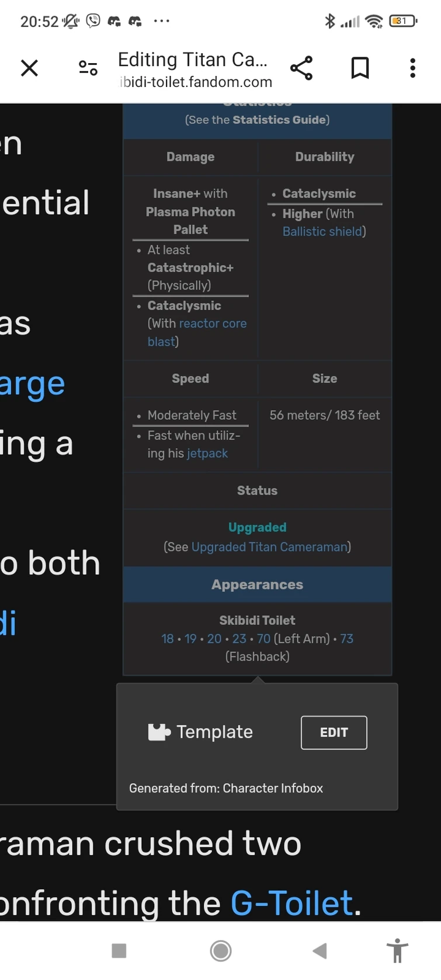
Task: Close the editor with the X
Action: [29, 68]
